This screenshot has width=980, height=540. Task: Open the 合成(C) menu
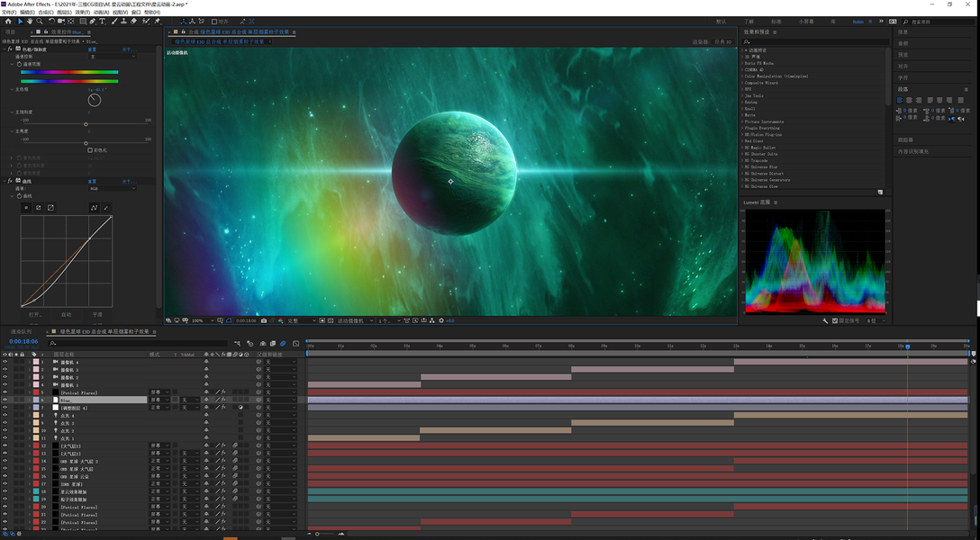46,12
